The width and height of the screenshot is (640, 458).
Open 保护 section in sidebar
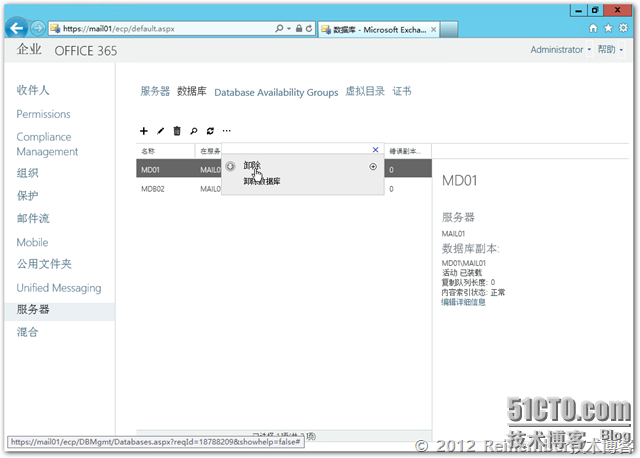tap(27, 196)
